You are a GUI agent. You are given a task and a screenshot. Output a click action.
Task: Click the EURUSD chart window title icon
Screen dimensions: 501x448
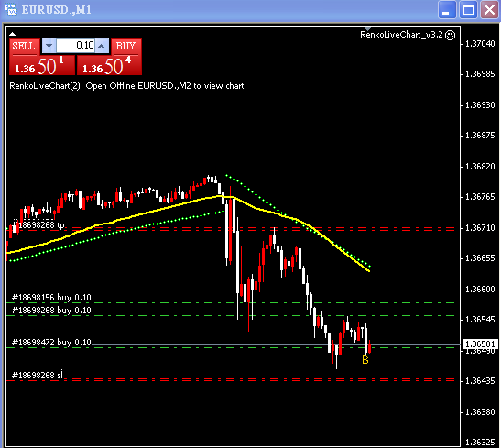tap(11, 9)
